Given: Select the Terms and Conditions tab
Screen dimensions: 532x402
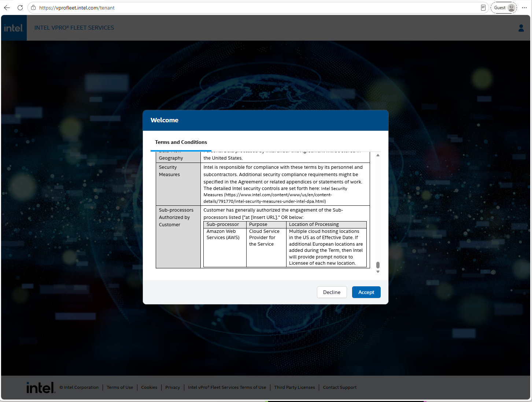Looking at the screenshot, I should coord(181,142).
